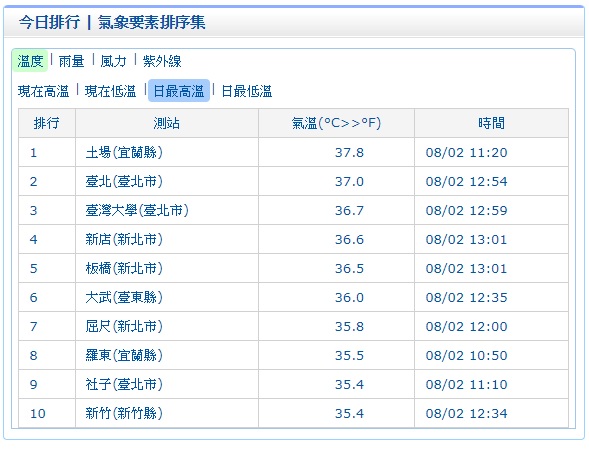Viewport: 589px width, 455px height.
Task: Click rank number 10 in 新竹 row
Action: coord(38,413)
